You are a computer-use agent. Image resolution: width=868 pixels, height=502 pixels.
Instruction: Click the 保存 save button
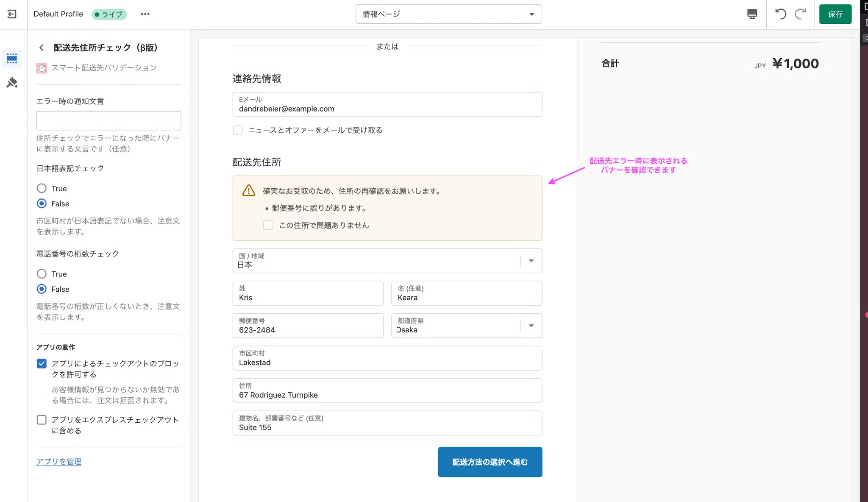(x=835, y=14)
